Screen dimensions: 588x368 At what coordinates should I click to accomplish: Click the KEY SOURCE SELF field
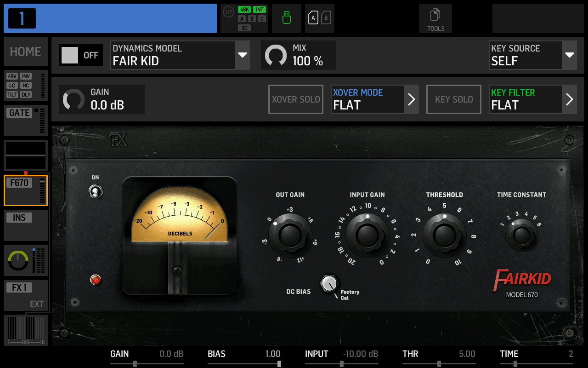(526, 55)
